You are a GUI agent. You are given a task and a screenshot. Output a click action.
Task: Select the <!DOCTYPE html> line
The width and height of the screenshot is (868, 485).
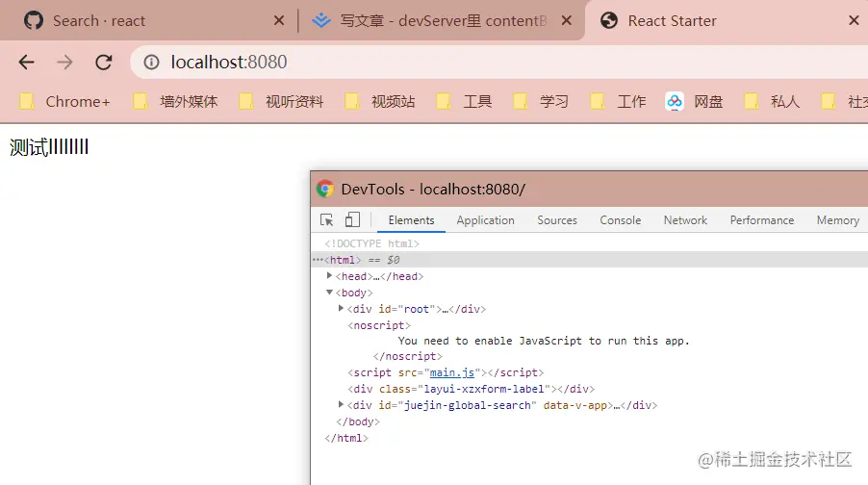point(372,243)
